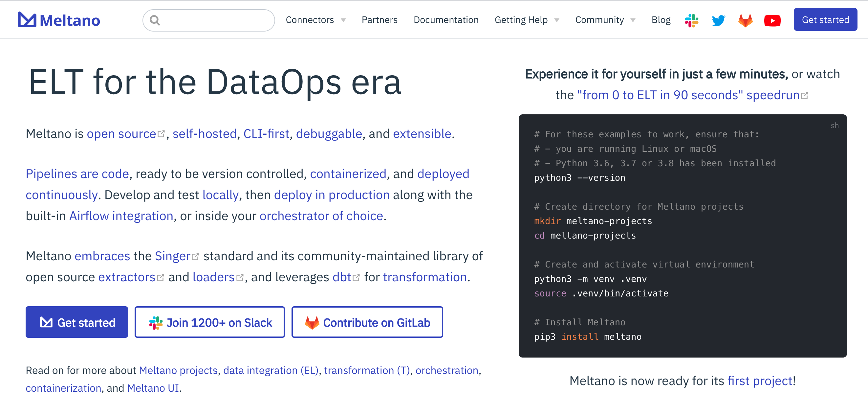This screenshot has height=395, width=868.
Task: Open Meltano's Slack from the navbar icon
Action: 691,20
